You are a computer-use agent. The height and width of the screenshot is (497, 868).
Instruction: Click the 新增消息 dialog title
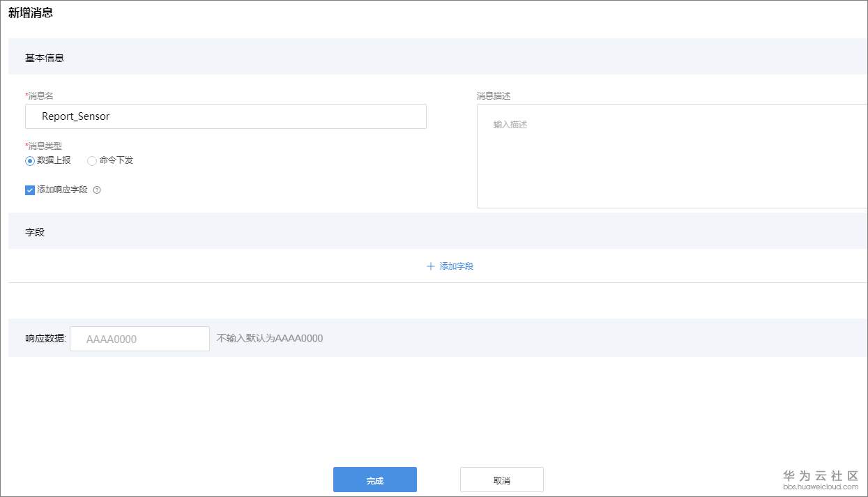click(31, 13)
